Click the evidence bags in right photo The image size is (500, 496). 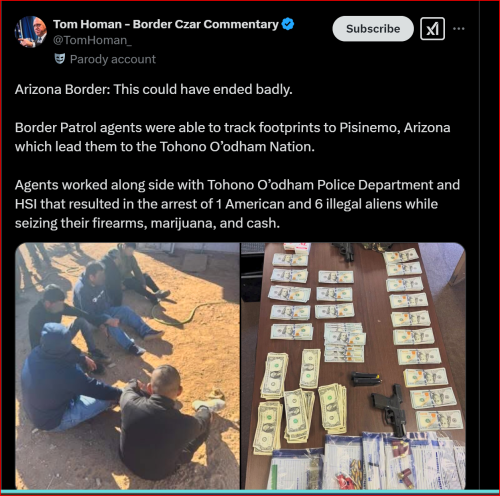[x=367, y=462]
